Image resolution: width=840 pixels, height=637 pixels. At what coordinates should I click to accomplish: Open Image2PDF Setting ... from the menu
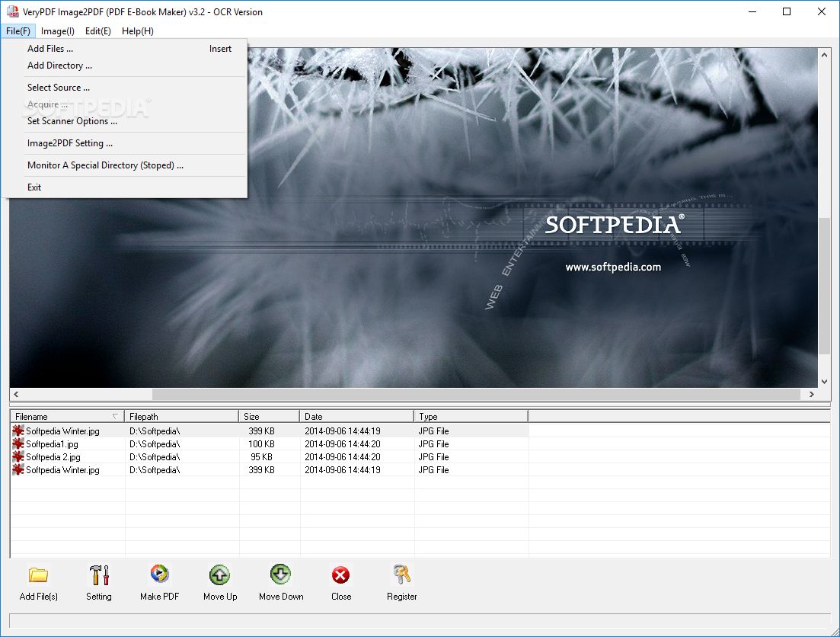coord(124,143)
